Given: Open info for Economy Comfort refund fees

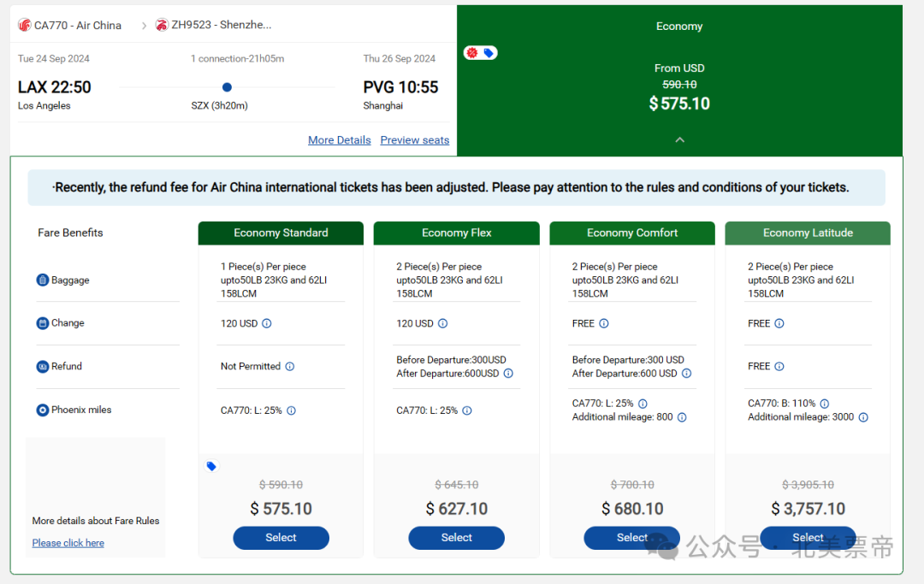Looking at the screenshot, I should click(x=686, y=374).
